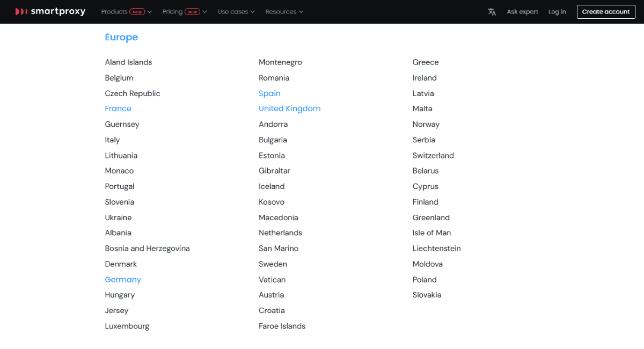The image size is (644, 349).
Task: Click Cyprus in the list
Action: click(x=426, y=186)
